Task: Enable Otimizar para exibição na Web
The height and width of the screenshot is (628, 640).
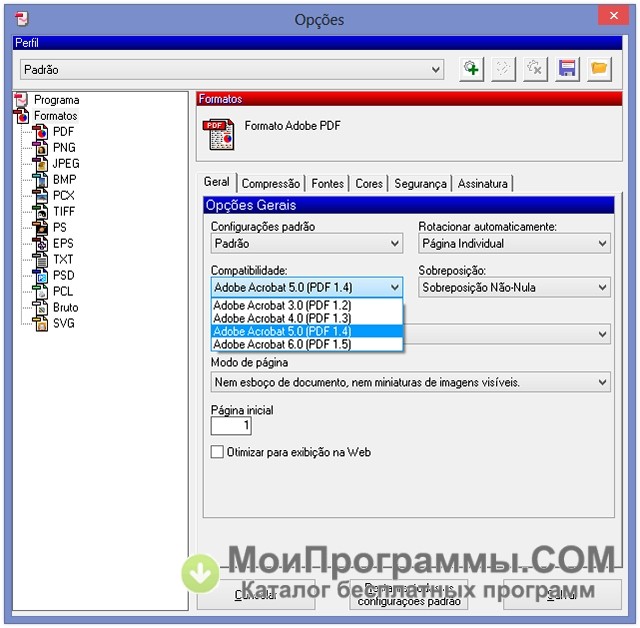Action: point(217,452)
